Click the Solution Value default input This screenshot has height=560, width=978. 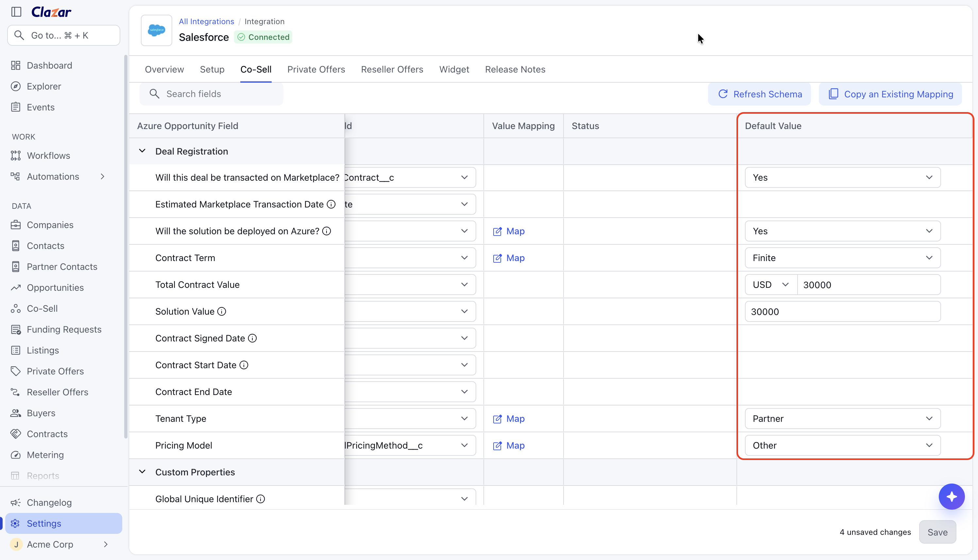point(843,312)
